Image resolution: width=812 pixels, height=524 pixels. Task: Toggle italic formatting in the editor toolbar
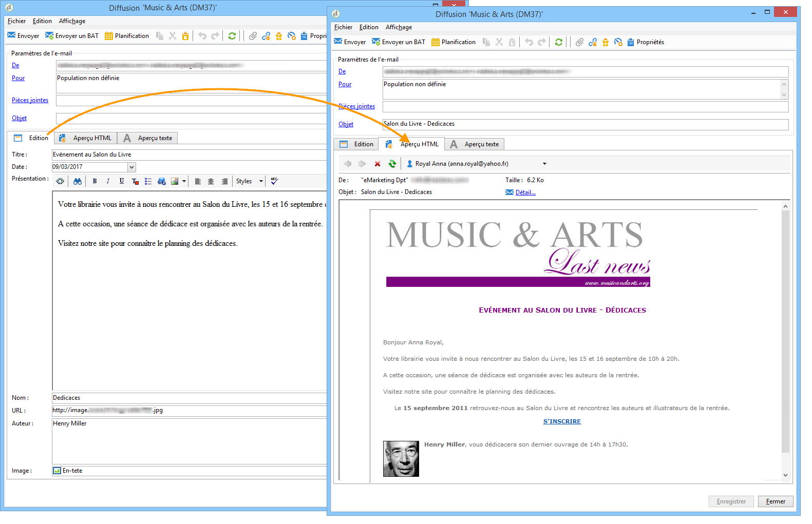coord(108,181)
